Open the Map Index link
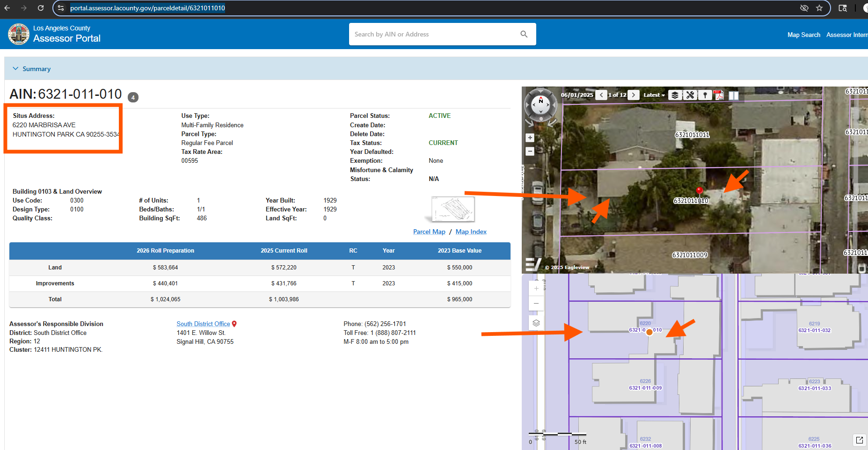This screenshot has width=868, height=450. click(x=471, y=232)
